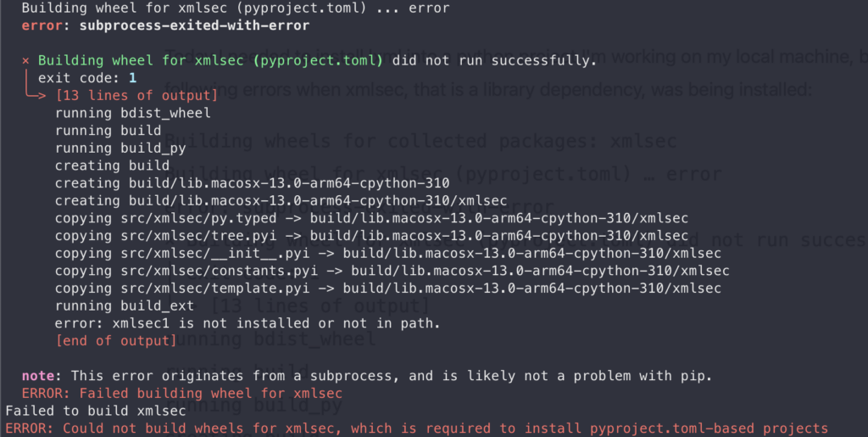Click the "creating build" only line
868x437 pixels.
pyautogui.click(x=112, y=165)
